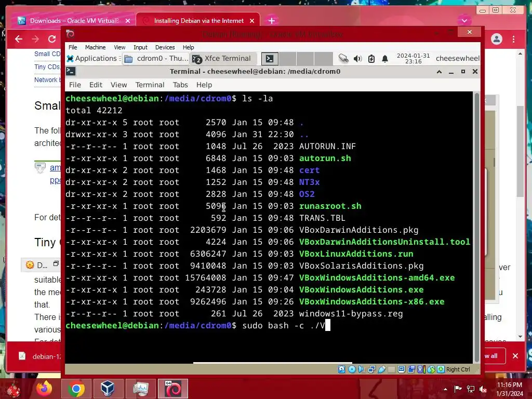Click the keyboard capture arrow indicator near Right Ctrl

[441, 369]
